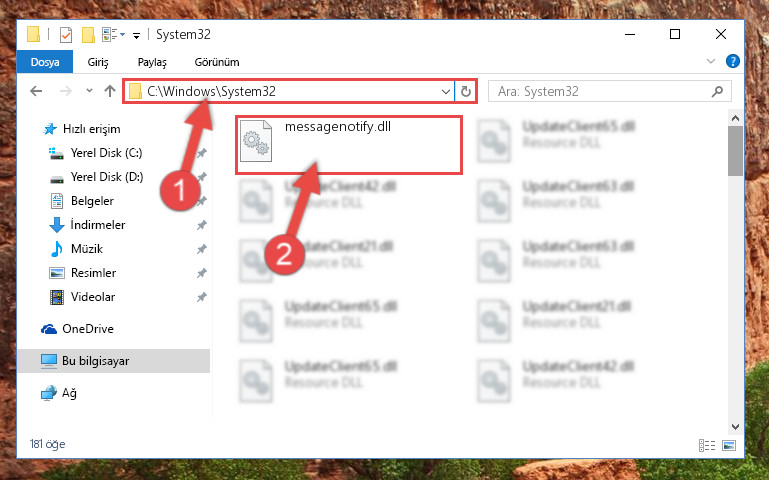Image resolution: width=769 pixels, height=480 pixels.
Task: Open the Help question mark icon
Action: coord(733,61)
